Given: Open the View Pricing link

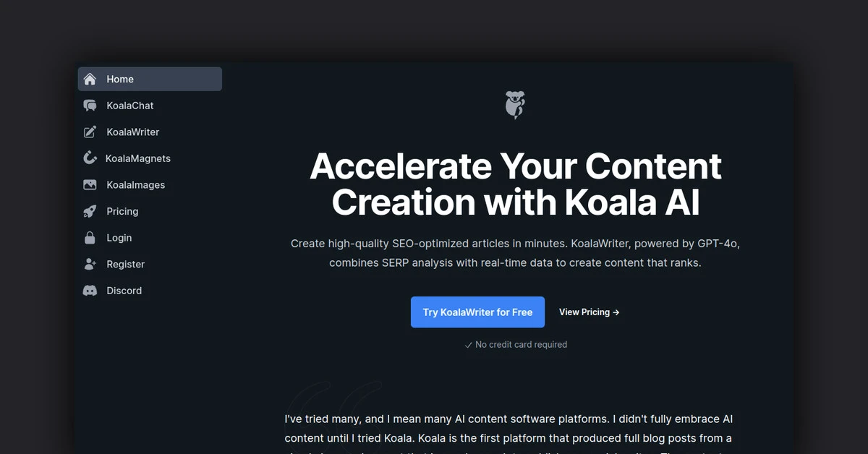Looking at the screenshot, I should 584,312.
